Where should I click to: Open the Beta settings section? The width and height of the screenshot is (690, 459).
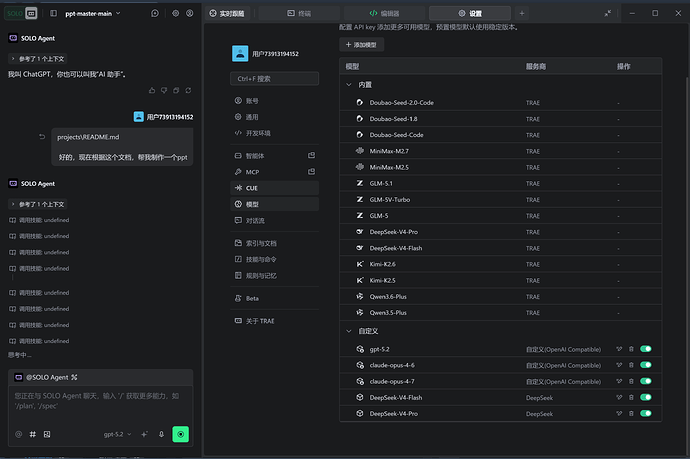(275, 298)
